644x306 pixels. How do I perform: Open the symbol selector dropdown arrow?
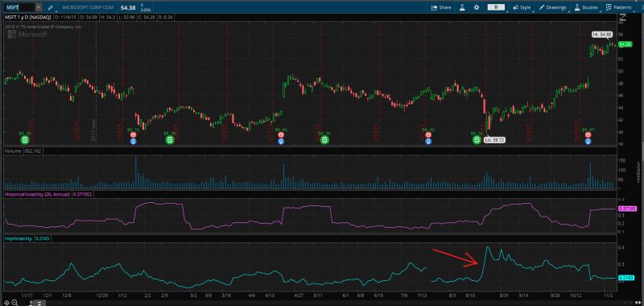click(x=38, y=7)
